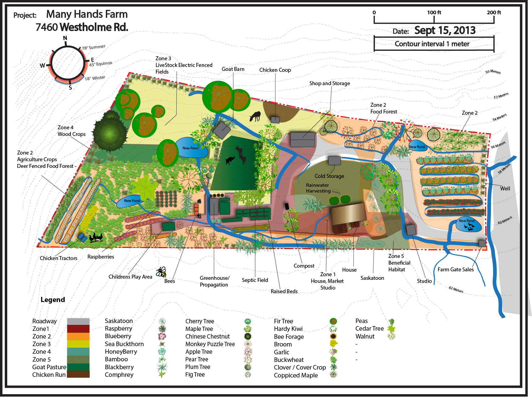Click the Bamboo legend symbol
This screenshot has height=410, width=532.
[x=162, y=359]
